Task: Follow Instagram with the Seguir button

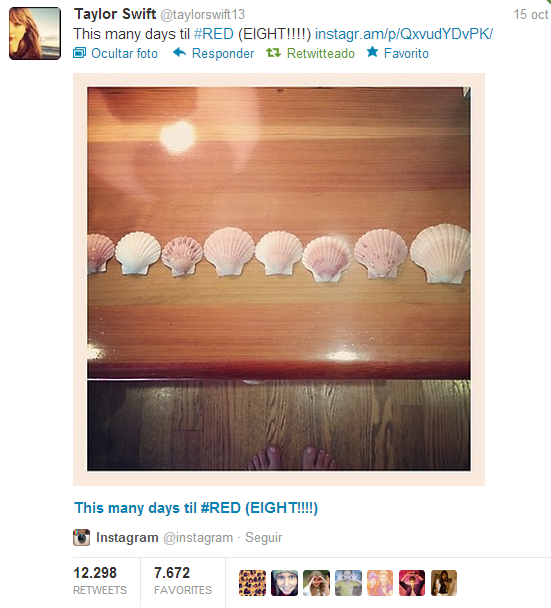Action: [x=263, y=538]
